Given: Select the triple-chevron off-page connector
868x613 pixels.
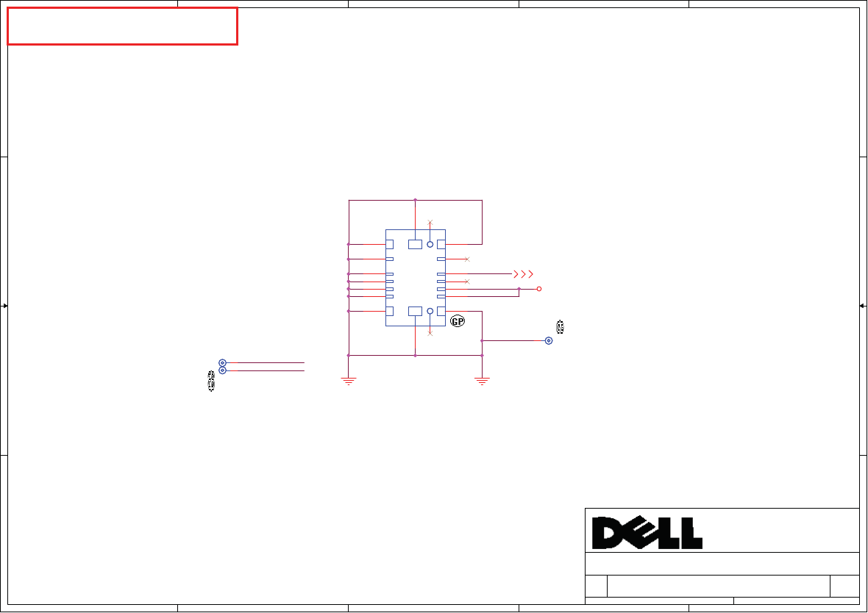Looking at the screenshot, I should pyautogui.click(x=523, y=274).
